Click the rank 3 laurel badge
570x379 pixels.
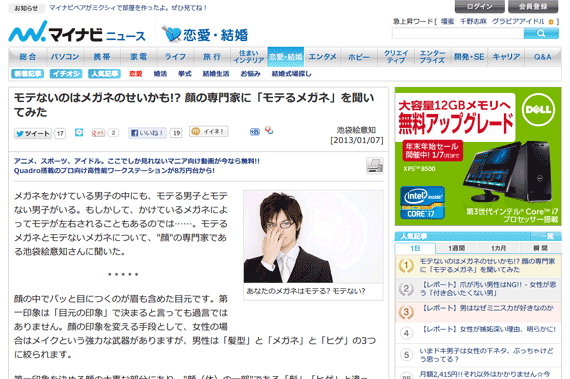(x=406, y=312)
